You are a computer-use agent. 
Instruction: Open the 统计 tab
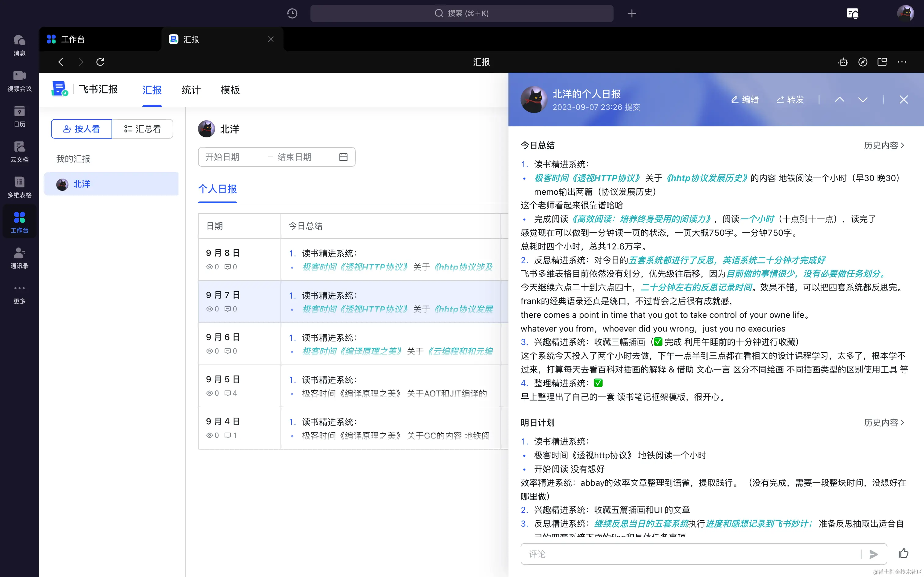coord(191,90)
